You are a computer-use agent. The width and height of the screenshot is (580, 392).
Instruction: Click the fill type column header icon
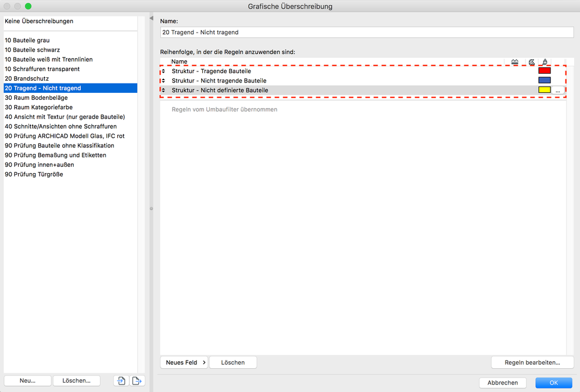click(532, 62)
